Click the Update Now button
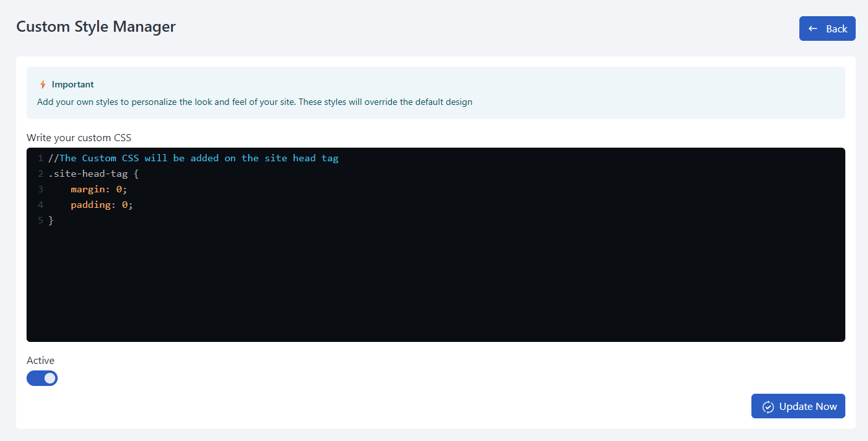Image resolution: width=868 pixels, height=441 pixels. [798, 406]
